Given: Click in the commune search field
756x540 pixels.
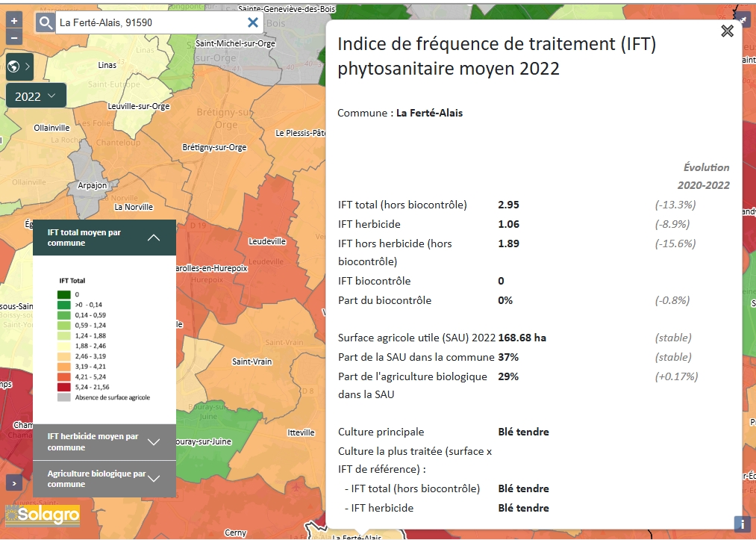Looking at the screenshot, I should coord(149,22).
